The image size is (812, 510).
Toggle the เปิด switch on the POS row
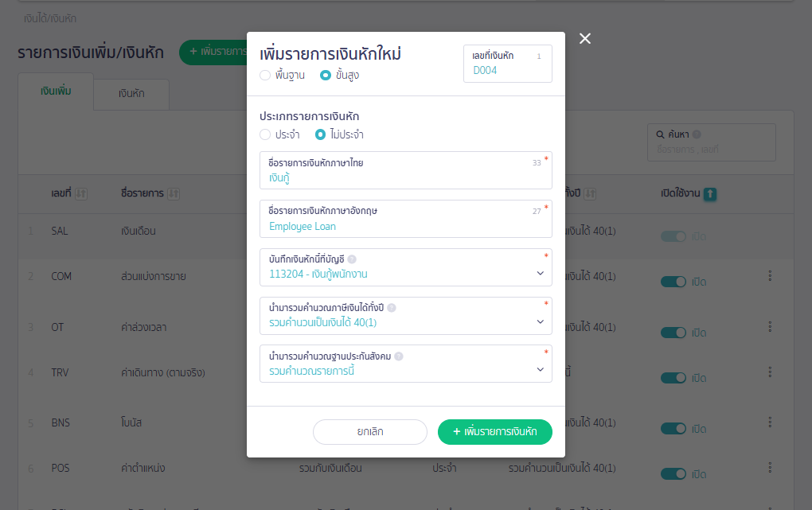[673, 473]
